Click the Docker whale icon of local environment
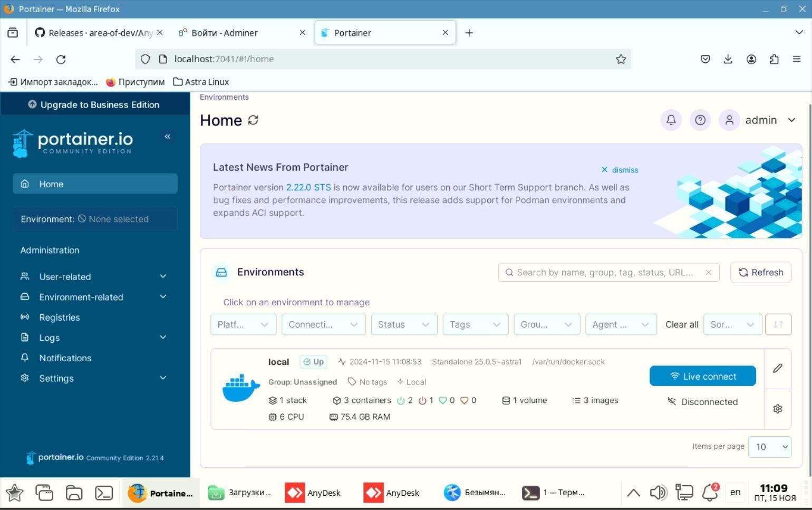The height and width of the screenshot is (510, 812). [241, 388]
